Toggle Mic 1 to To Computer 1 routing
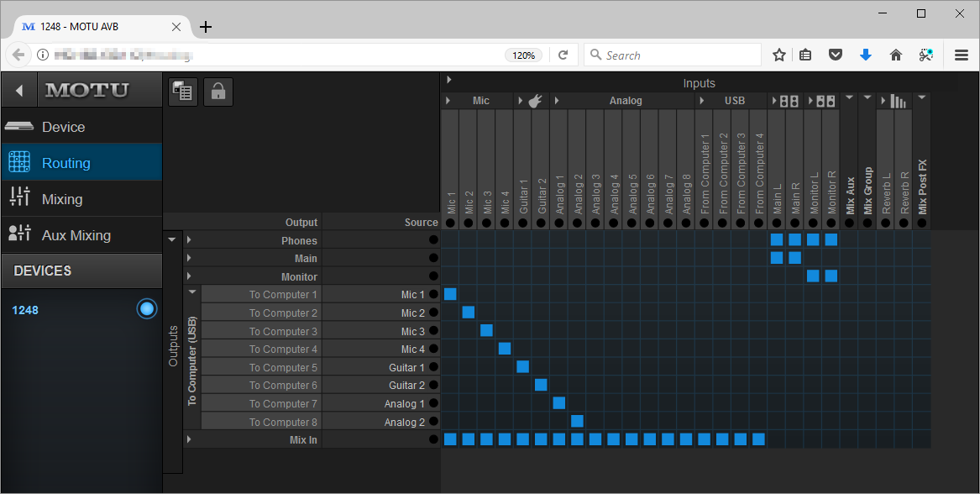Image resolution: width=980 pixels, height=494 pixels. 451,294
